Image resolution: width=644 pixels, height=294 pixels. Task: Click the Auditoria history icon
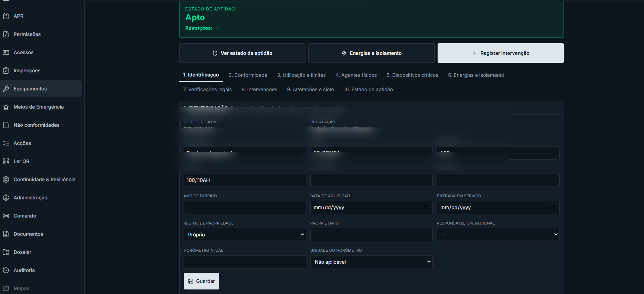(x=6, y=270)
